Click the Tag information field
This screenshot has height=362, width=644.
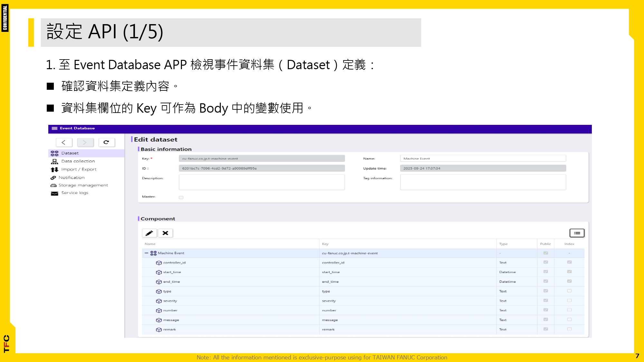click(x=482, y=182)
